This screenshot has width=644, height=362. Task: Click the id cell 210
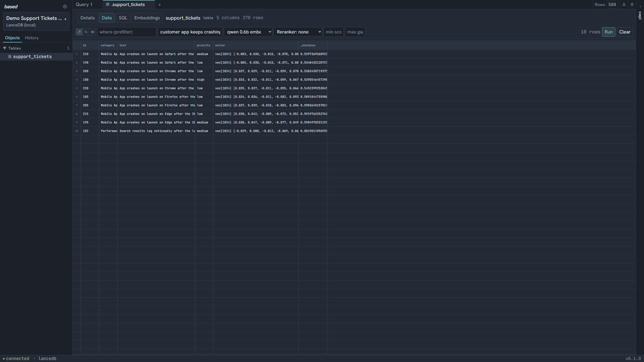(90, 54)
